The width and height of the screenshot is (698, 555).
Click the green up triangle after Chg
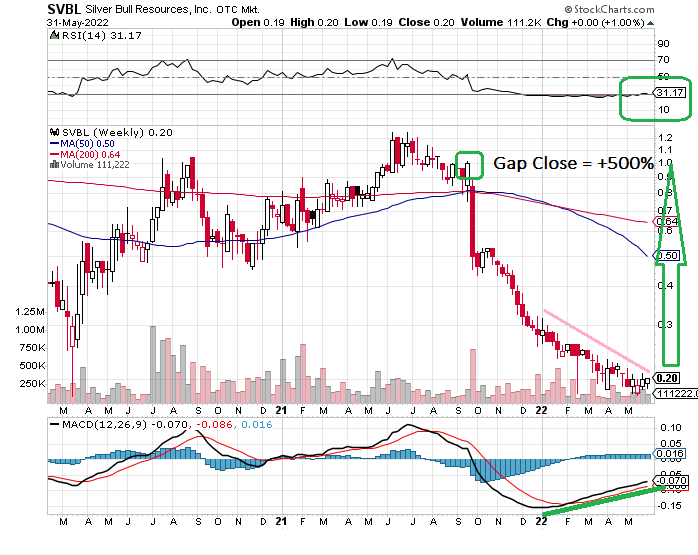pos(650,23)
